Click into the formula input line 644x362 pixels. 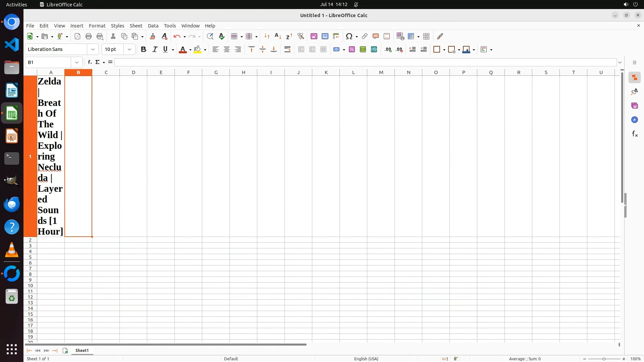366,62
